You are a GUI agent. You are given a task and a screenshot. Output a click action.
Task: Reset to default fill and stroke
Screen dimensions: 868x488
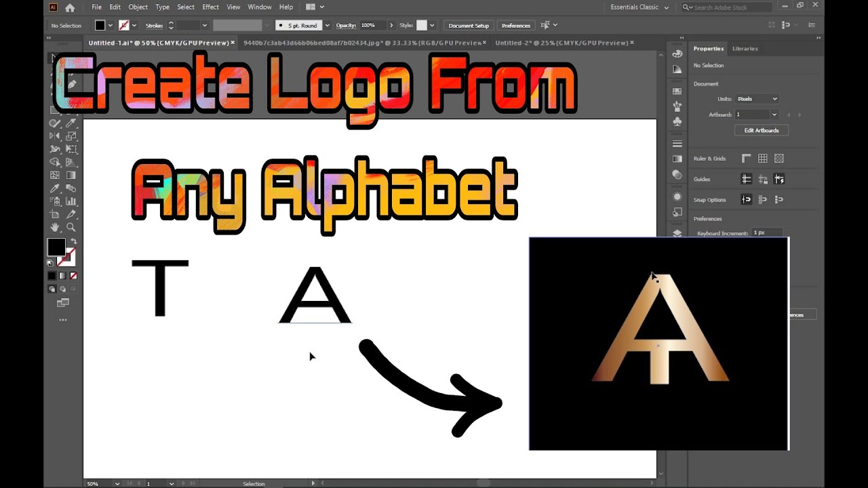click(x=50, y=262)
